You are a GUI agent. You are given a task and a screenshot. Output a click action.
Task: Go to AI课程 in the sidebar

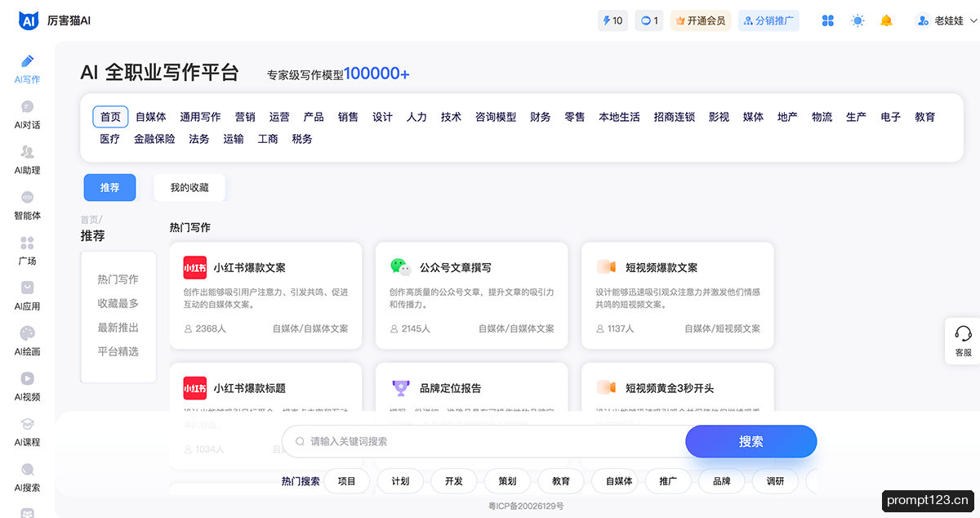point(27,433)
